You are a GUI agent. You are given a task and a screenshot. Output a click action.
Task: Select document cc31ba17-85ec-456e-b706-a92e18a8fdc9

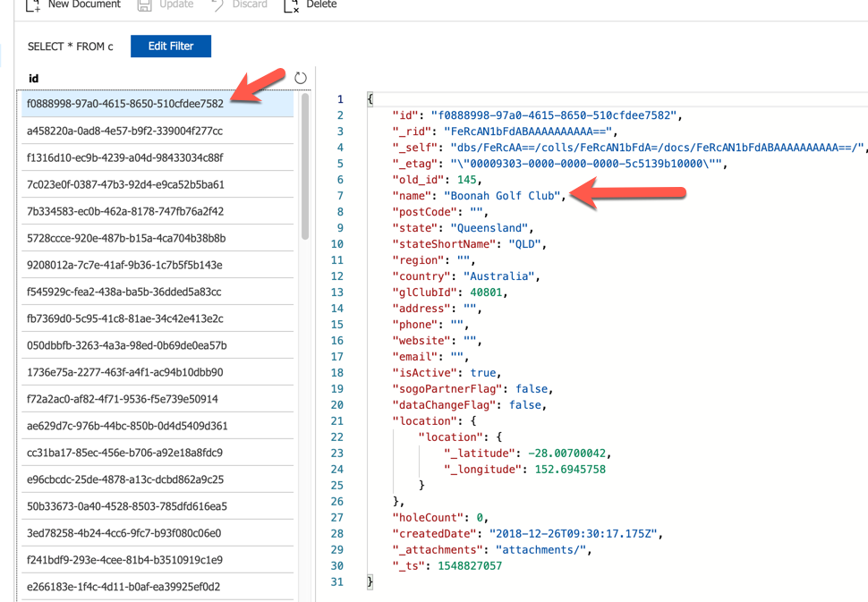tap(157, 453)
